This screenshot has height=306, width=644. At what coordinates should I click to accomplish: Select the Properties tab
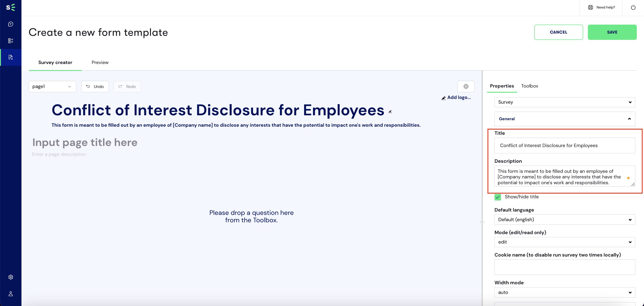click(502, 86)
